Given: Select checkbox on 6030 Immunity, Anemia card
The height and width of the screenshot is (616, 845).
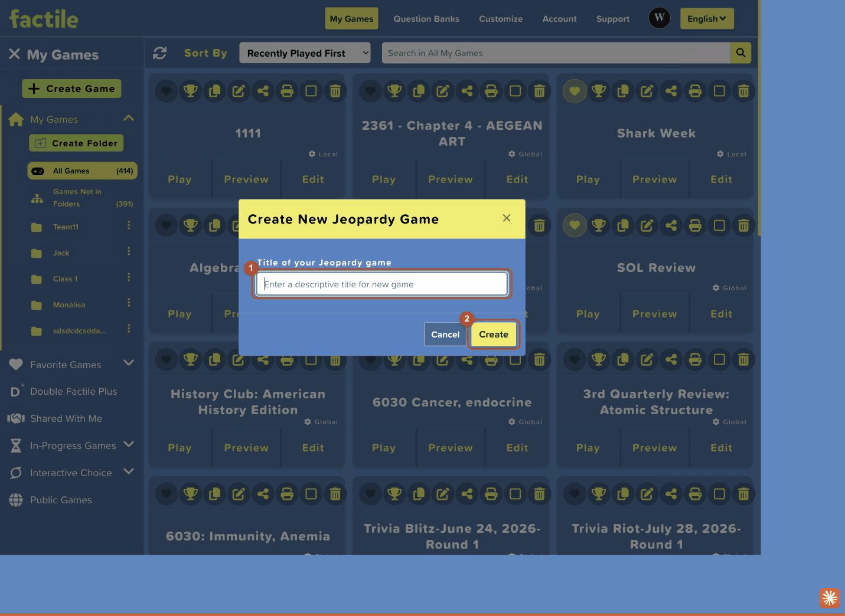Looking at the screenshot, I should coord(311,494).
